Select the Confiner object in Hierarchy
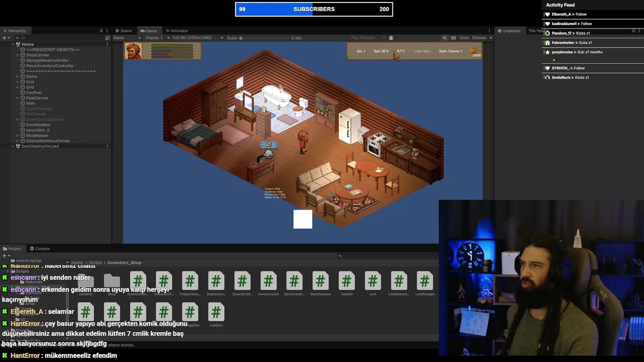The image size is (644, 362). pos(34,93)
